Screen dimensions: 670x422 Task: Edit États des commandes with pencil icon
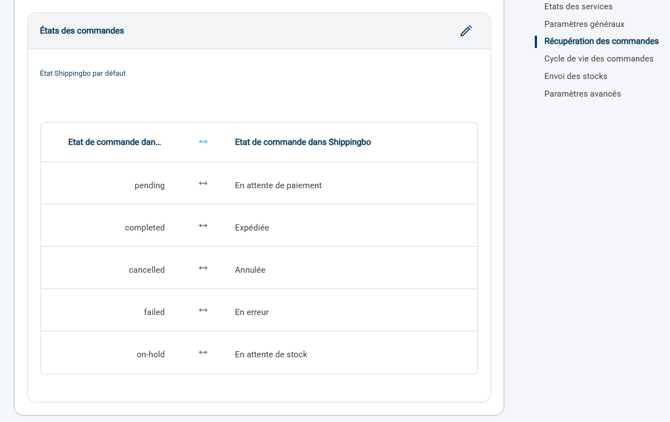(466, 31)
